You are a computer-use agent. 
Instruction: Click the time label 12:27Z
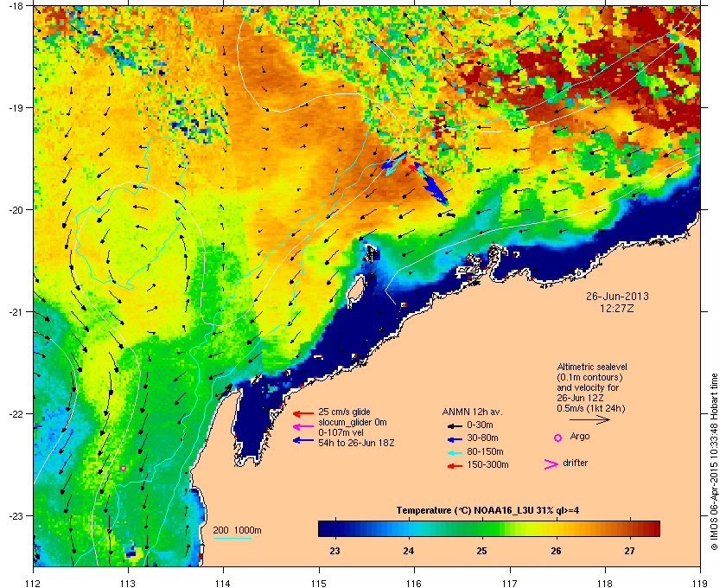pyautogui.click(x=617, y=308)
